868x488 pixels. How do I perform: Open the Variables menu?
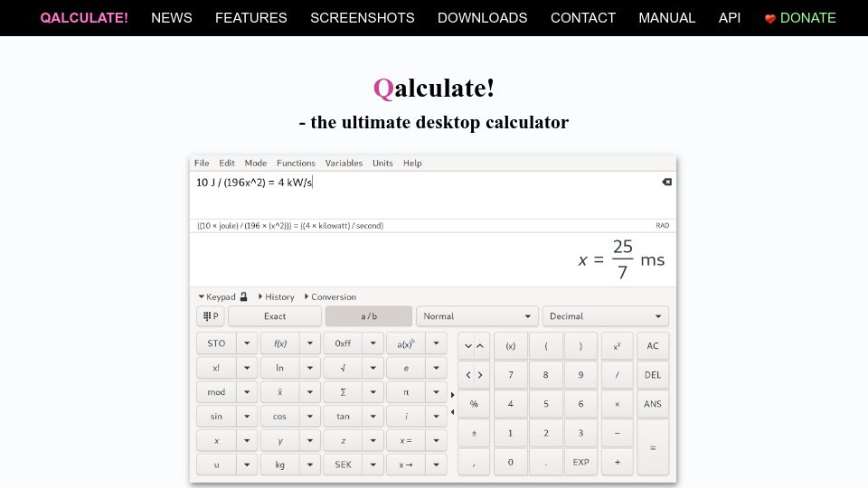[344, 164]
